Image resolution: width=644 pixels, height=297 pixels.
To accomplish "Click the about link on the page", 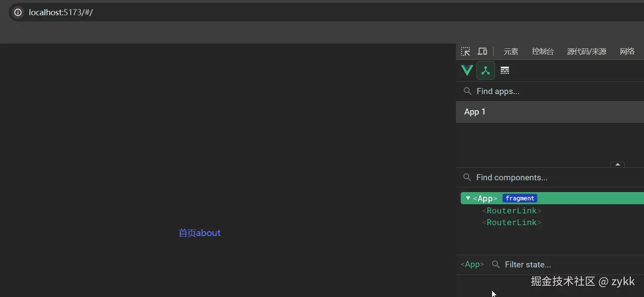I will (x=209, y=233).
